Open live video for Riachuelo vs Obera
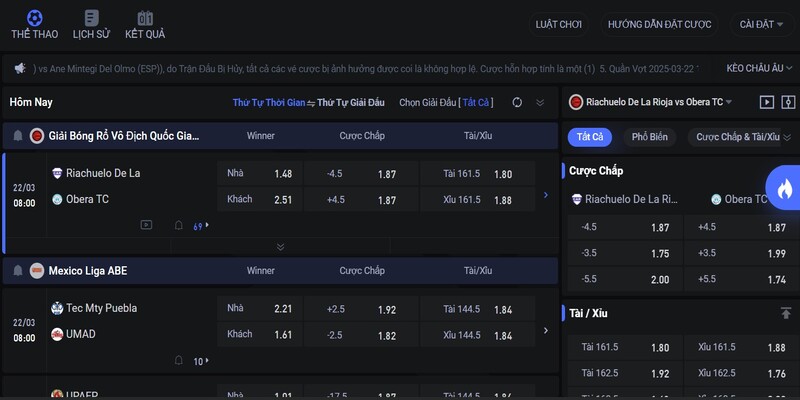 tap(146, 225)
